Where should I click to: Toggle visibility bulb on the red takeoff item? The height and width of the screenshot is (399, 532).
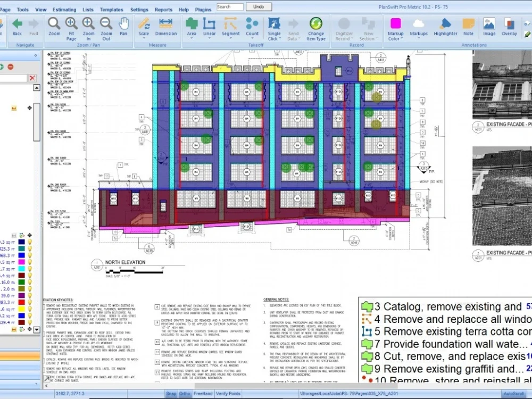[x=30, y=302]
